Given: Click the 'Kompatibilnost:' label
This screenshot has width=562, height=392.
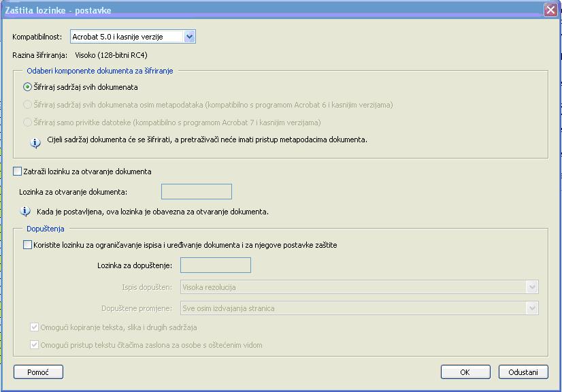Looking at the screenshot, I should (x=37, y=37).
